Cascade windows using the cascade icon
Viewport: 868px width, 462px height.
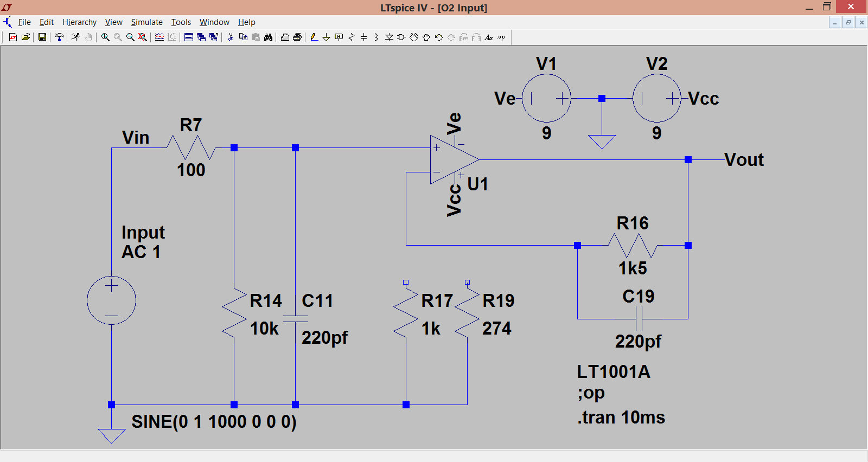click(x=201, y=37)
